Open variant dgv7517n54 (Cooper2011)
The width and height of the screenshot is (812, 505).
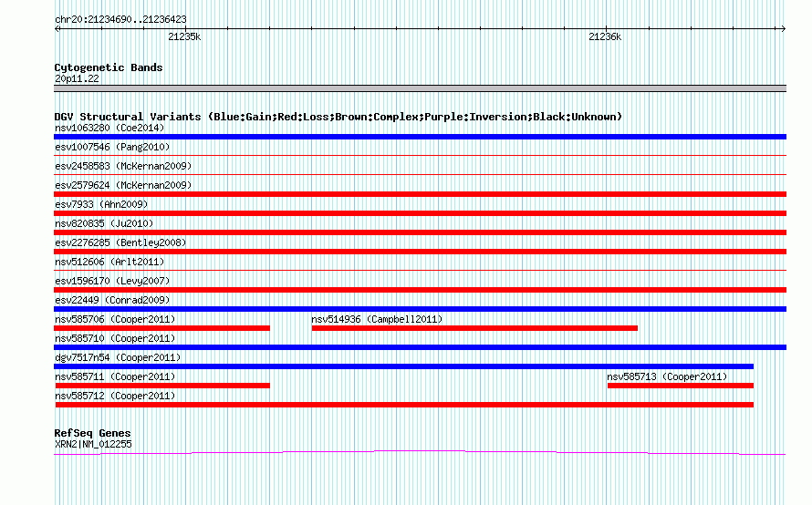pos(118,357)
